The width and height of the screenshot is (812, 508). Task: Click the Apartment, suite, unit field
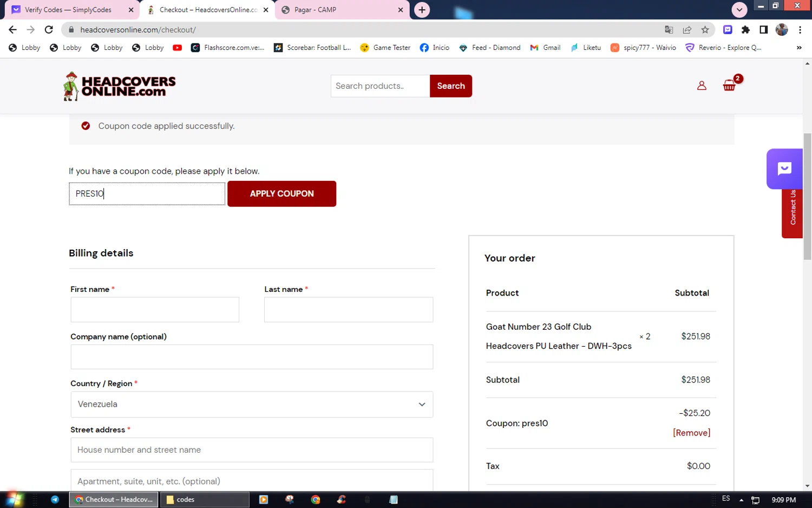click(x=252, y=481)
